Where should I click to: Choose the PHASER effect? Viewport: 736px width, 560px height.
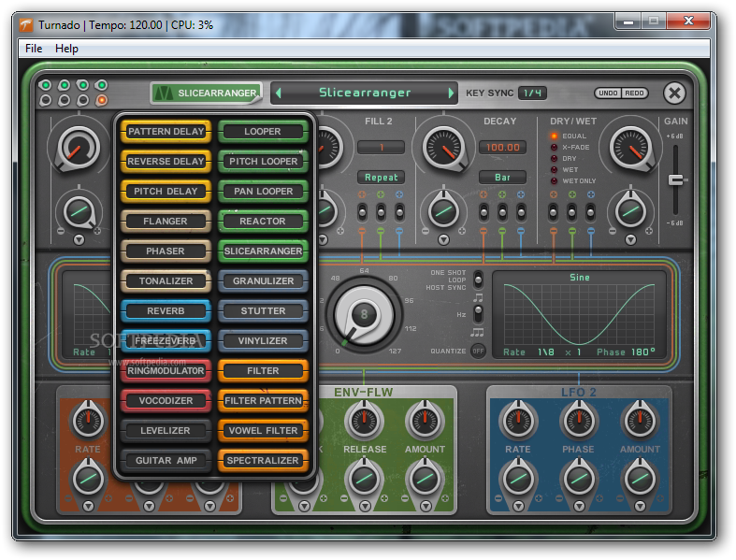pos(166,251)
